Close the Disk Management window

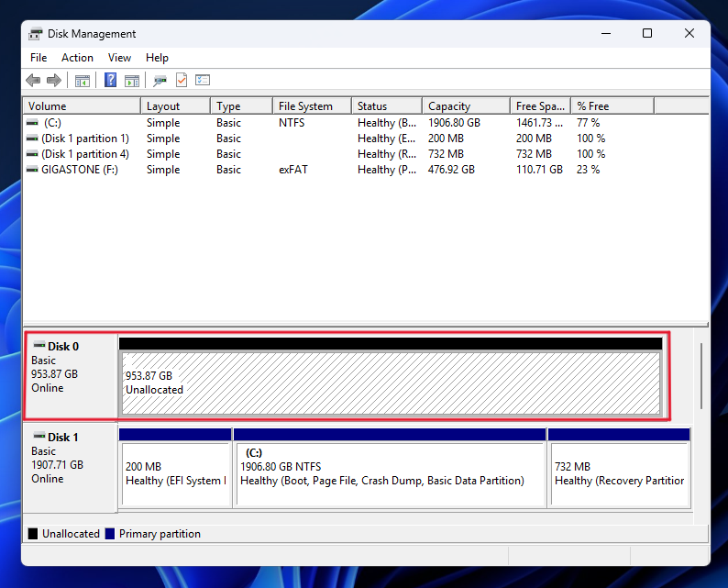(689, 33)
